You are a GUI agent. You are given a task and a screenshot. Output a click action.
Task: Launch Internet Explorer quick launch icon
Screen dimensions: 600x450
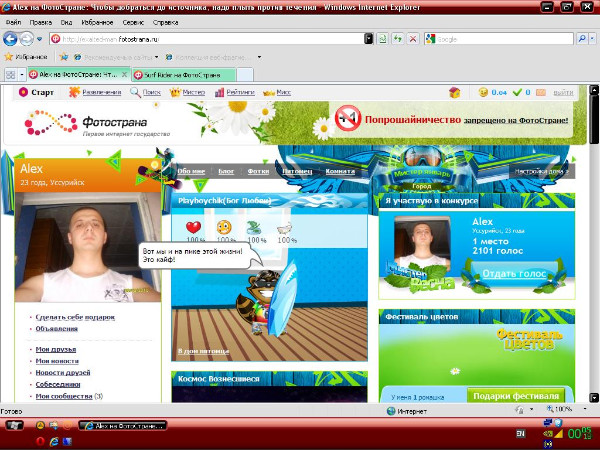(x=54, y=441)
